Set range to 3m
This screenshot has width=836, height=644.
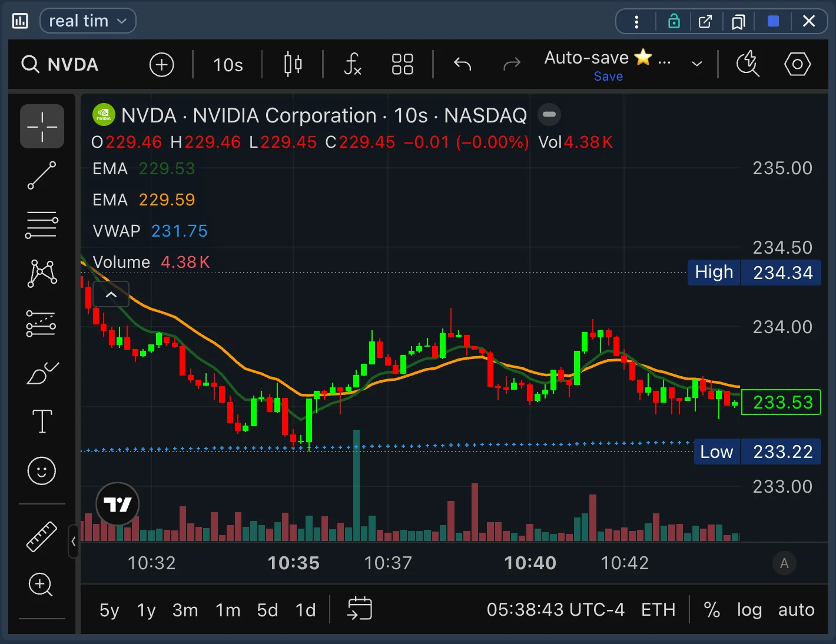click(185, 610)
